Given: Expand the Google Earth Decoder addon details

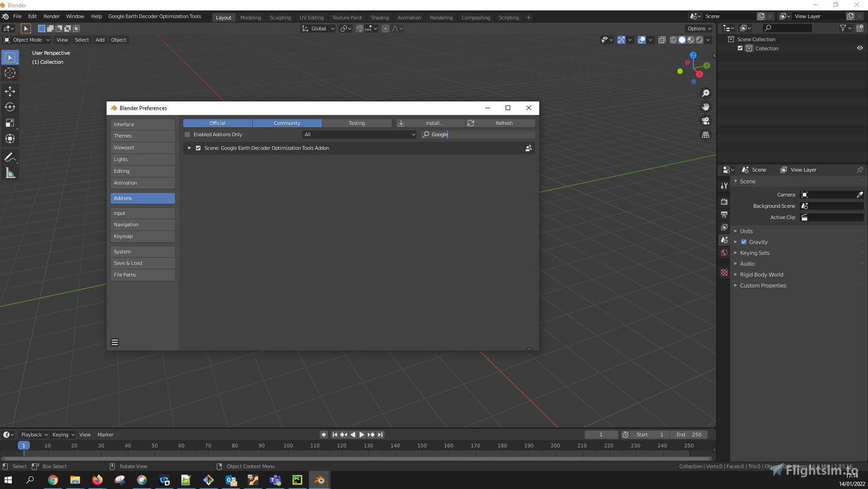Looking at the screenshot, I should point(189,148).
